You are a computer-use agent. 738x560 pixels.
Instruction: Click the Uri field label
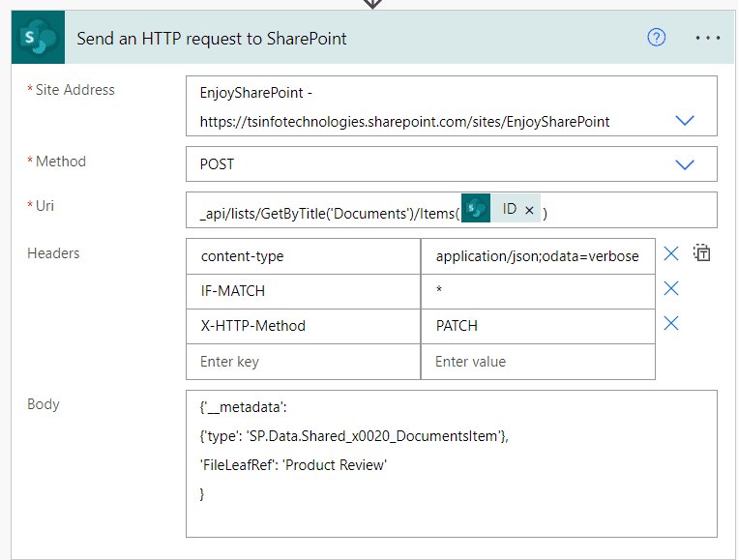(44, 206)
